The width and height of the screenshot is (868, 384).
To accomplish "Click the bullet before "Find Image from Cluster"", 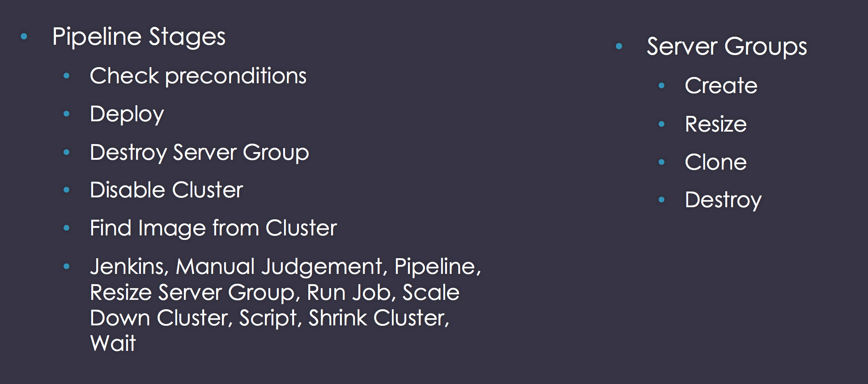I will point(67,228).
